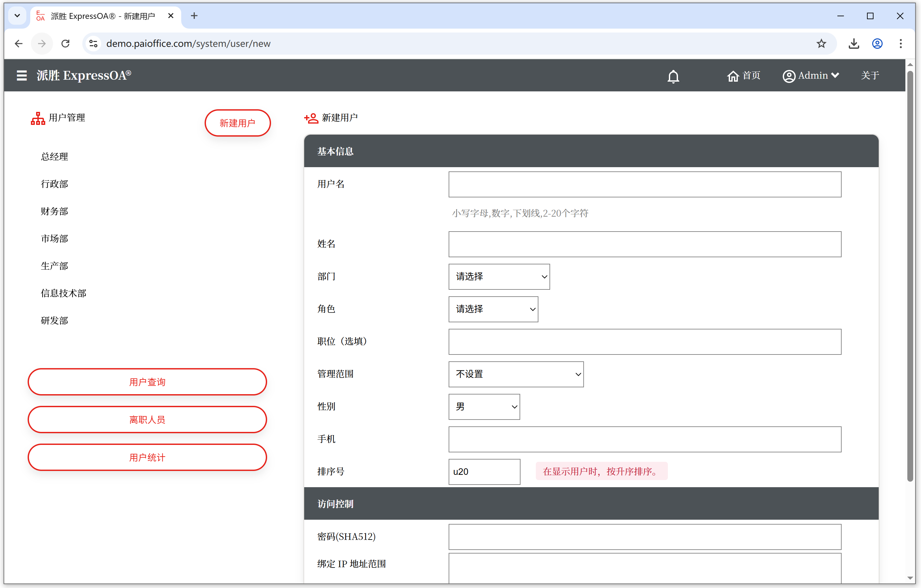Open the hamburger menu icon
The image size is (921, 588).
[x=22, y=75]
